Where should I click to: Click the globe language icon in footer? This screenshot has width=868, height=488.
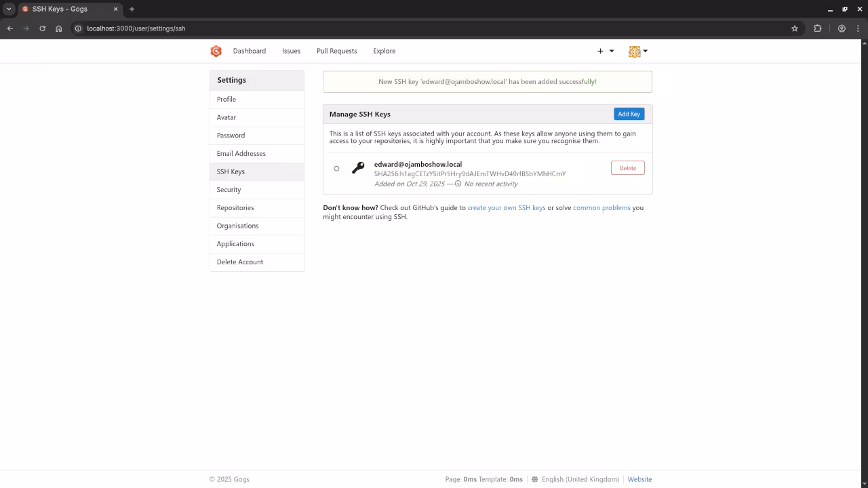[534, 479]
